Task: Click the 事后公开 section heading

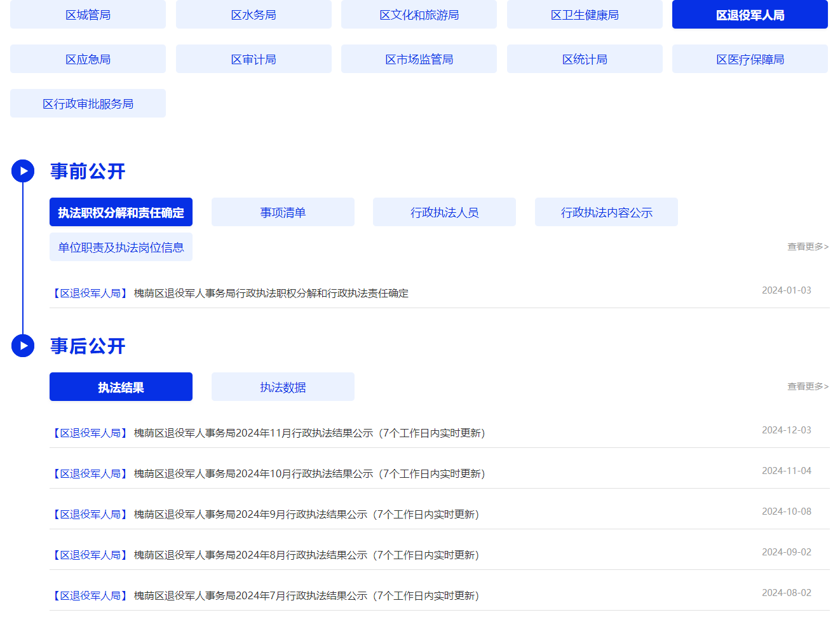Action: click(x=88, y=346)
